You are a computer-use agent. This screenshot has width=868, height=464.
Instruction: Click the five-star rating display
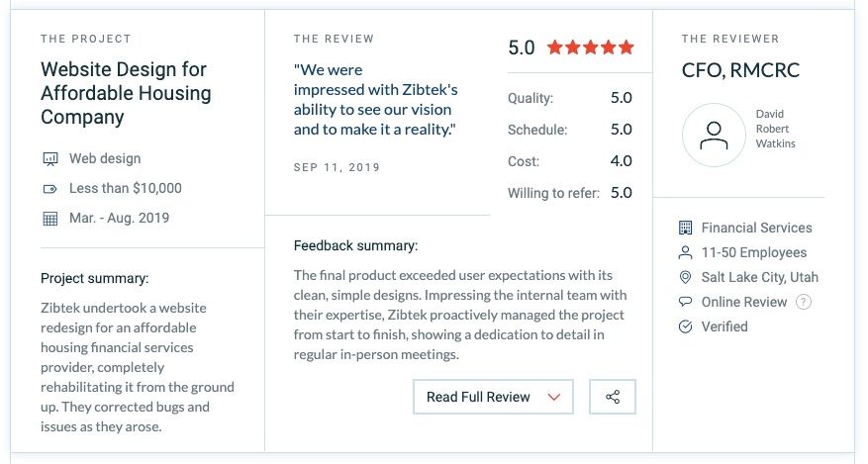click(591, 47)
